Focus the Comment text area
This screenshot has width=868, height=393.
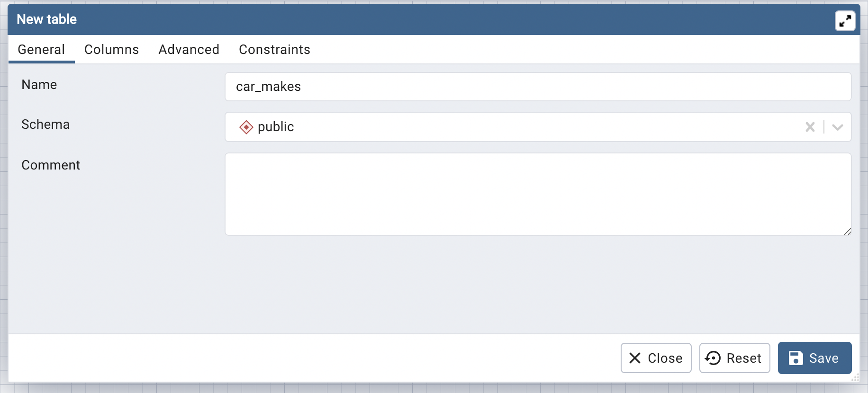(538, 194)
